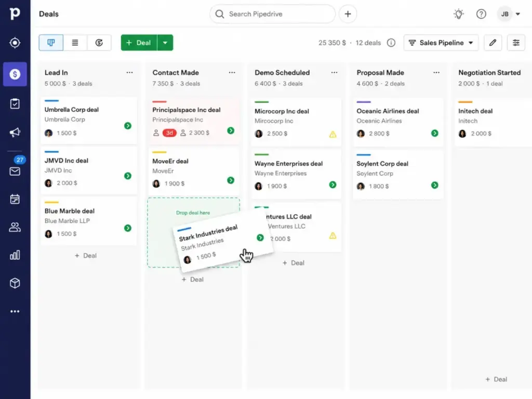Open Lead In column options menu
The image size is (532, 399).
pos(129,73)
